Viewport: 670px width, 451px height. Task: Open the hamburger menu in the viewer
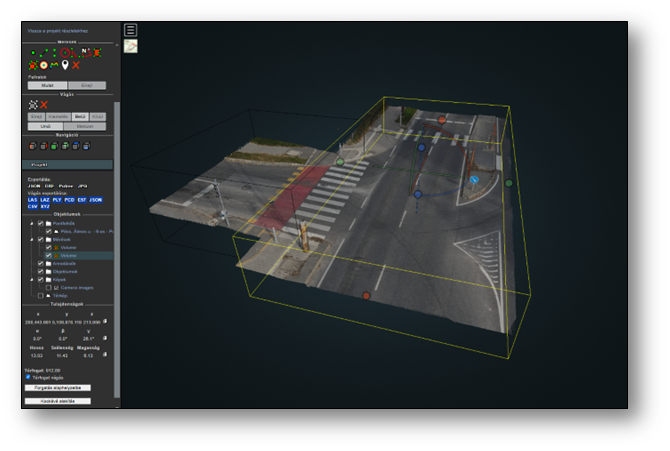pos(130,30)
